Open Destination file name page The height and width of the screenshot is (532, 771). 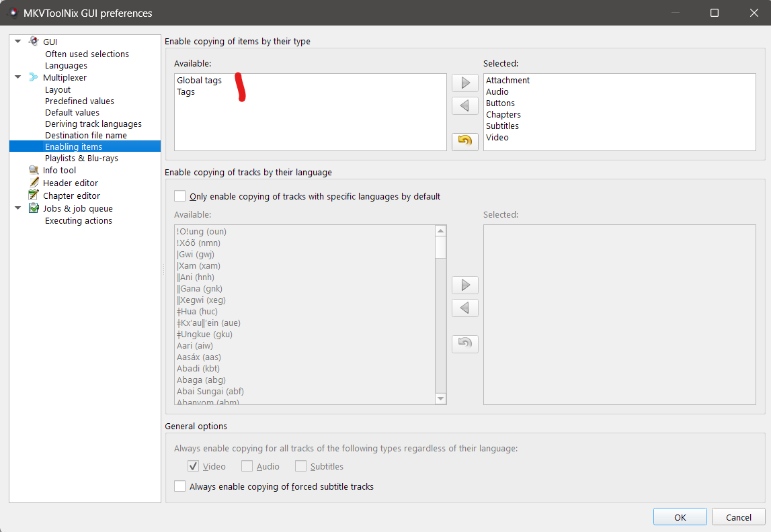click(86, 135)
